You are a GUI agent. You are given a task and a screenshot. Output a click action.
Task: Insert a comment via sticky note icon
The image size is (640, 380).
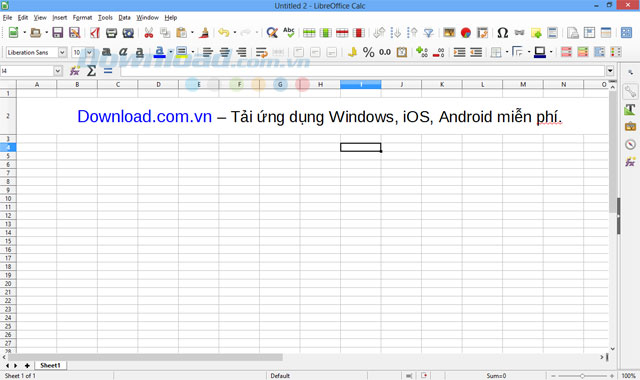click(536, 33)
